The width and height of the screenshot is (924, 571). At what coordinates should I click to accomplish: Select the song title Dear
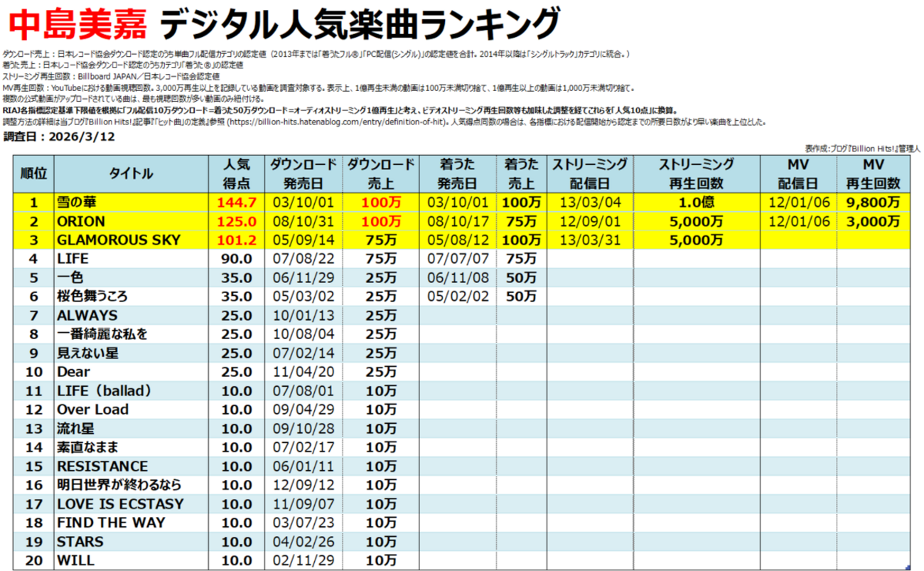click(75, 372)
